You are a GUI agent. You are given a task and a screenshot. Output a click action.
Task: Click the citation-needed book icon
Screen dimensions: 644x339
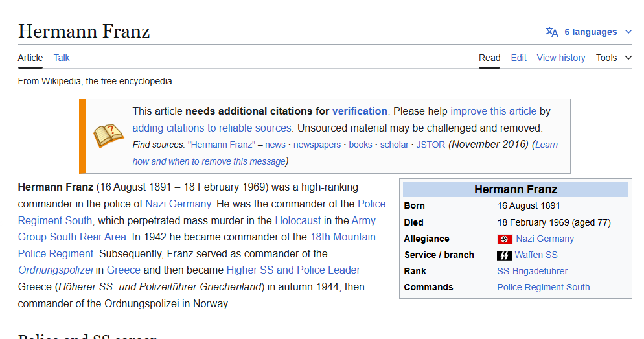click(108, 135)
